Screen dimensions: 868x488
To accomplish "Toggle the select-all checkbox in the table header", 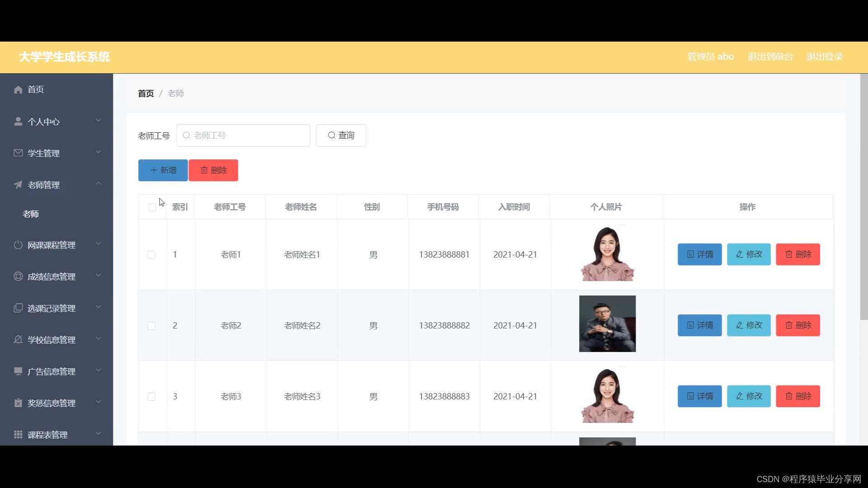I will (x=152, y=207).
